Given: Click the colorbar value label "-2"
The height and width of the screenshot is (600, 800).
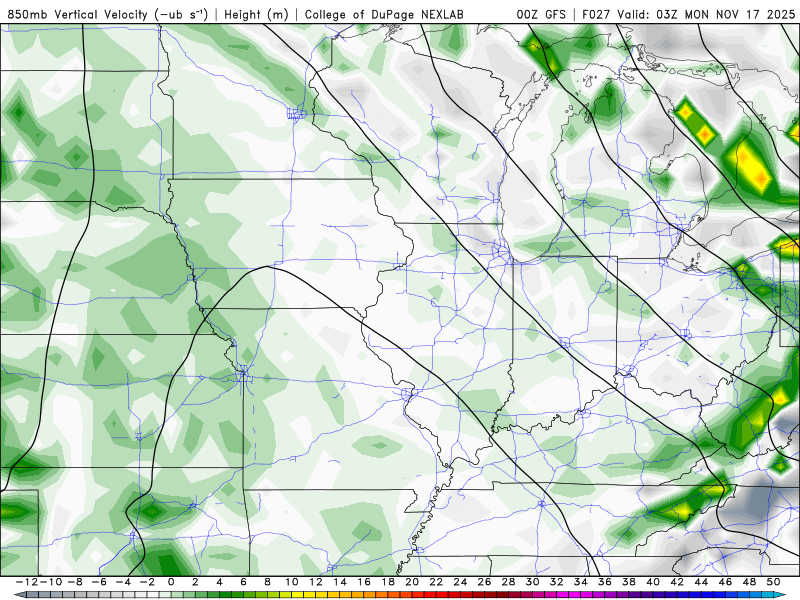Looking at the screenshot, I should (146, 582).
